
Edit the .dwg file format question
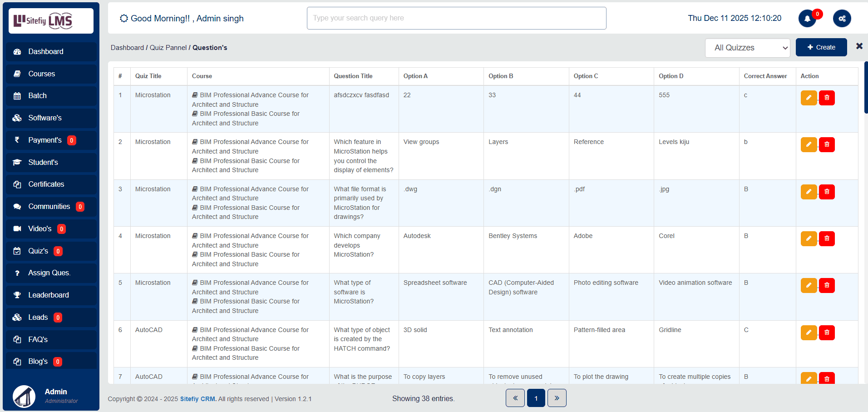(809, 192)
